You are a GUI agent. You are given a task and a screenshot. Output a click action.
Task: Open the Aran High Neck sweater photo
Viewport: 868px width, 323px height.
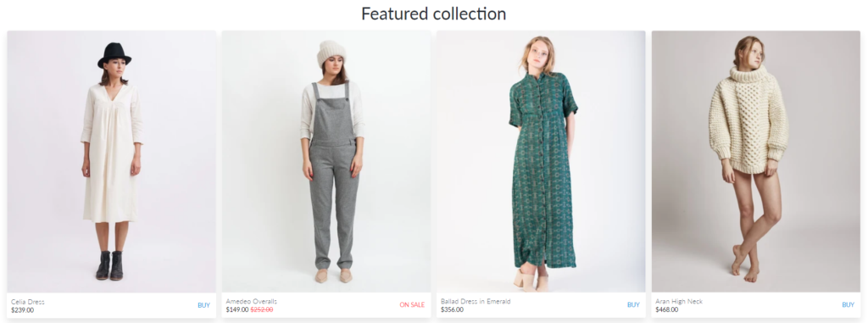[x=755, y=161]
